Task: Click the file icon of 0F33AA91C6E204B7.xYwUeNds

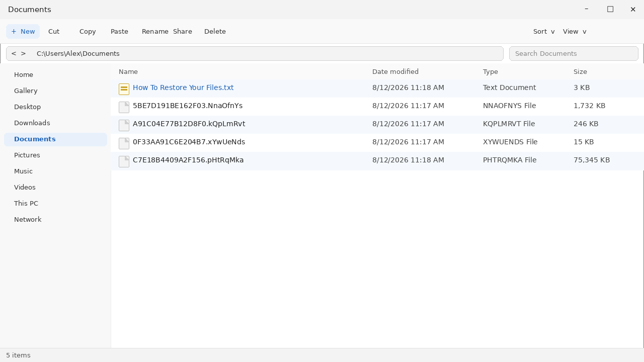Action: pos(124,143)
